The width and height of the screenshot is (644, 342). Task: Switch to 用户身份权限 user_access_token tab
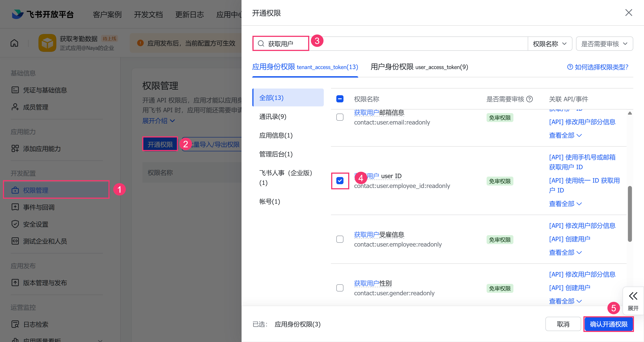(419, 67)
